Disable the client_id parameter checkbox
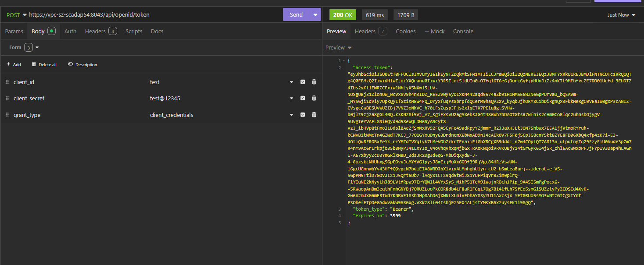 pyautogui.click(x=303, y=82)
